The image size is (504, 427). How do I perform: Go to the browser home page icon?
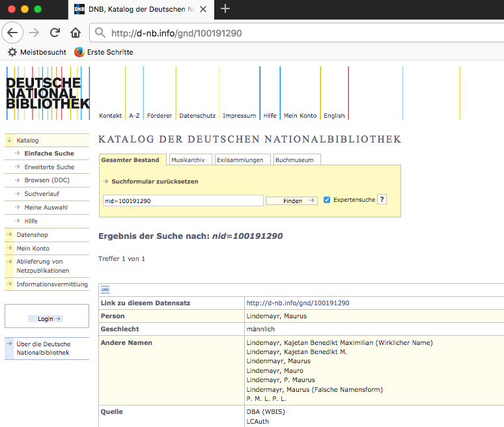point(76,33)
